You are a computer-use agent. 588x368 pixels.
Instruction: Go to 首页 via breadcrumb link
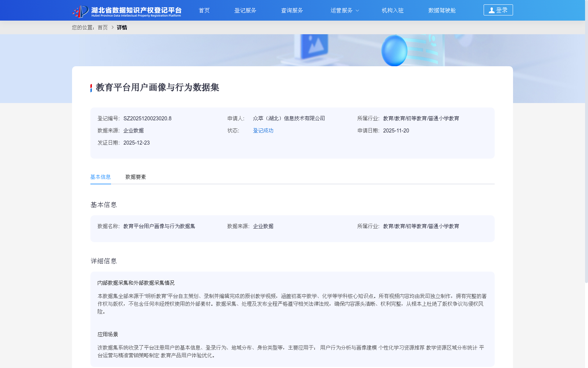click(x=103, y=27)
